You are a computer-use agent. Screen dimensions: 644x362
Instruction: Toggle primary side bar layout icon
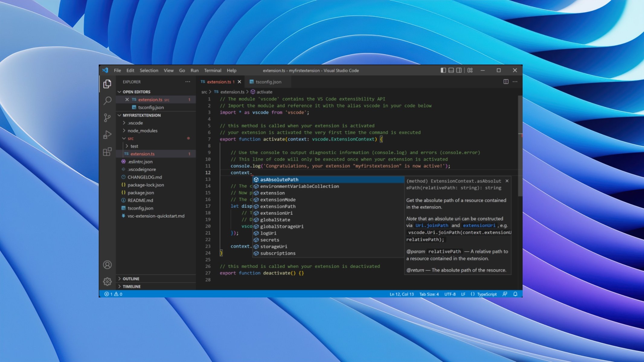coord(443,70)
